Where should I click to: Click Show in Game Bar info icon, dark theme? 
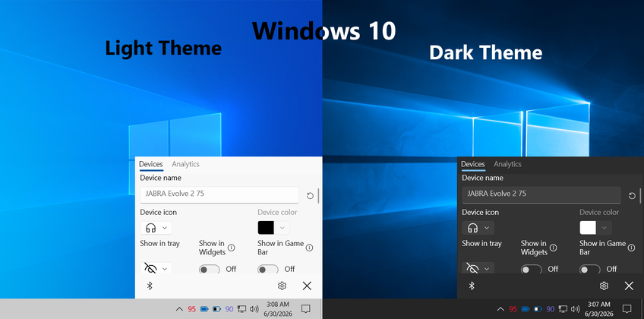(631, 248)
